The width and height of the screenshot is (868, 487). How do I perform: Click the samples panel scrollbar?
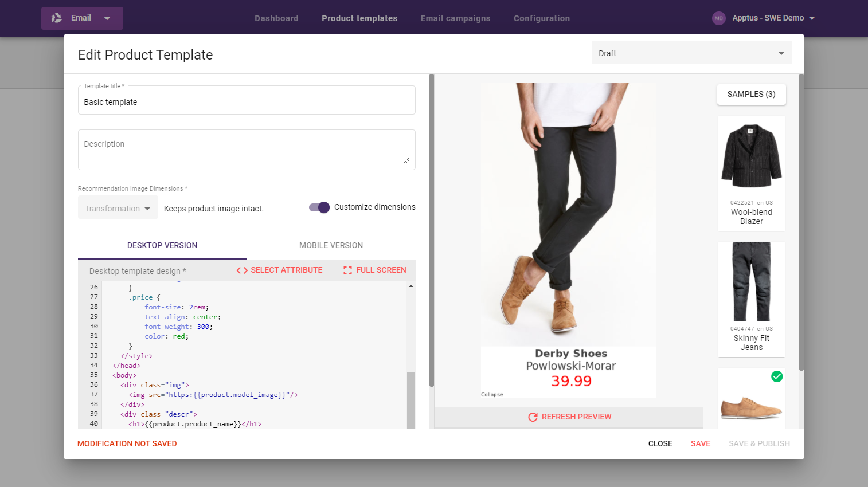pyautogui.click(x=801, y=222)
